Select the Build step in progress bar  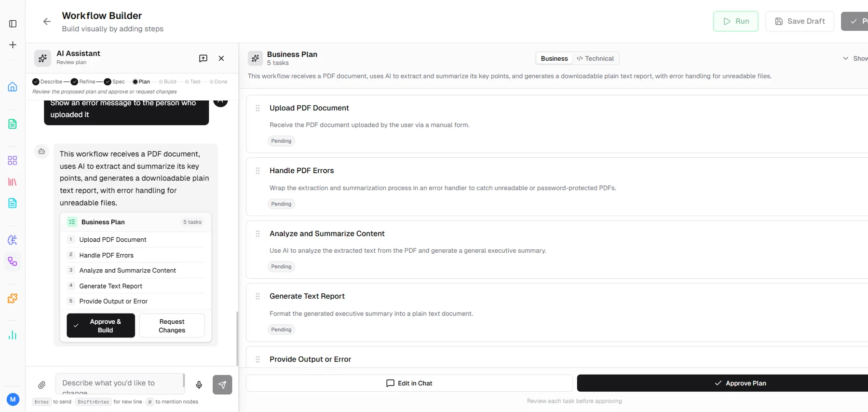click(x=167, y=82)
